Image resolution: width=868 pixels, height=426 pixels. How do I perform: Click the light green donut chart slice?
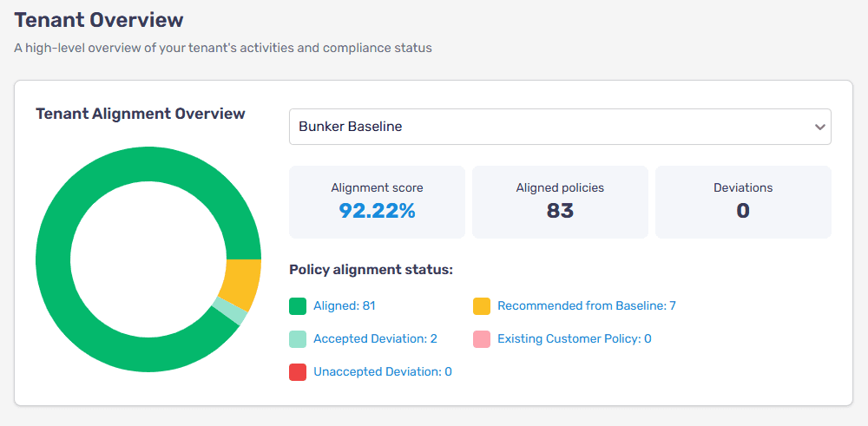(230, 312)
